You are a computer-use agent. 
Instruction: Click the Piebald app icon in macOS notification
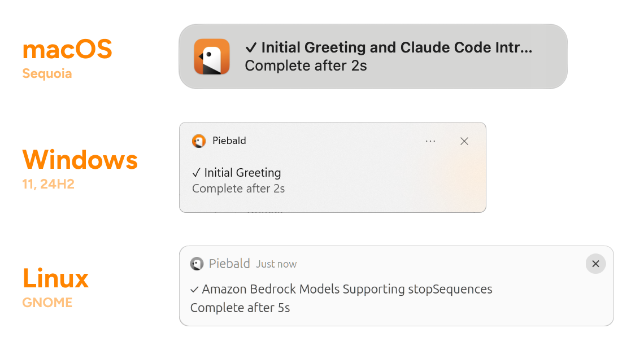pos(211,56)
